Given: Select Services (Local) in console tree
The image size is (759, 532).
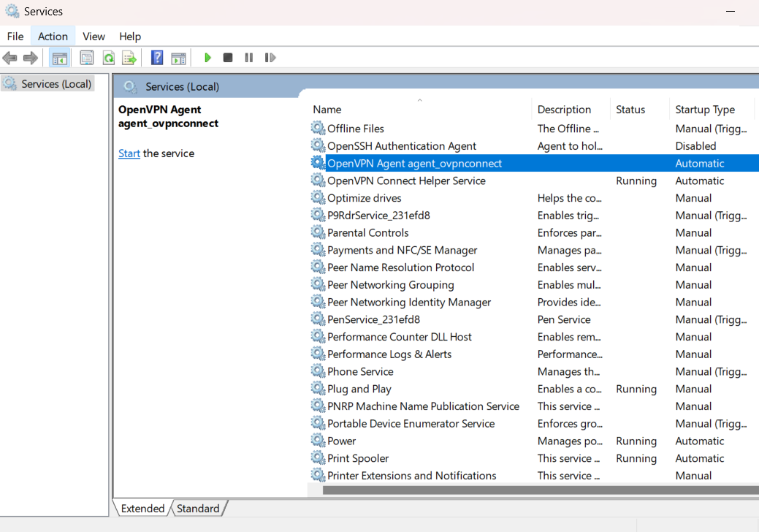Looking at the screenshot, I should (x=56, y=84).
